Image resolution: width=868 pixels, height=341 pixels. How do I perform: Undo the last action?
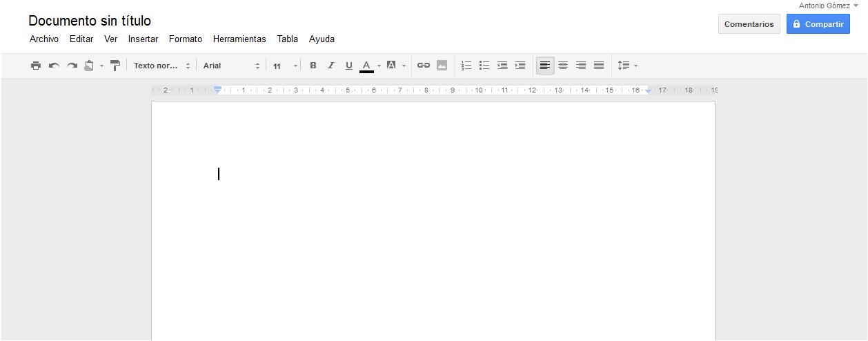54,66
